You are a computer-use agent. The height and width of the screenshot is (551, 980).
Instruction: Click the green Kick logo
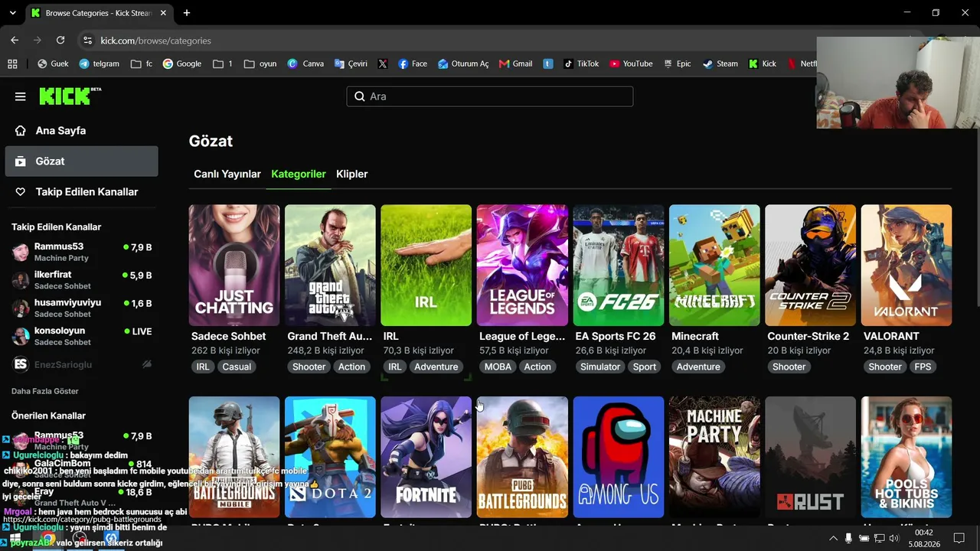(x=70, y=96)
